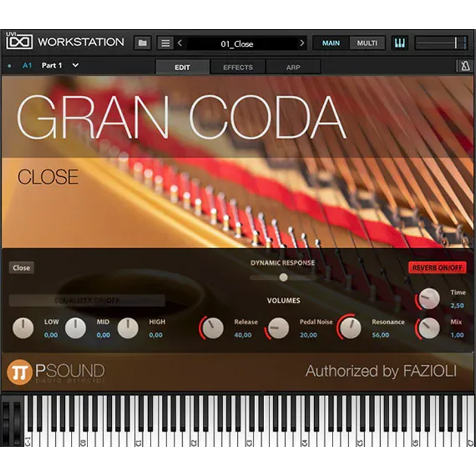Adjust the Release volume knob
This screenshot has height=476, width=476.
pyautogui.click(x=212, y=327)
